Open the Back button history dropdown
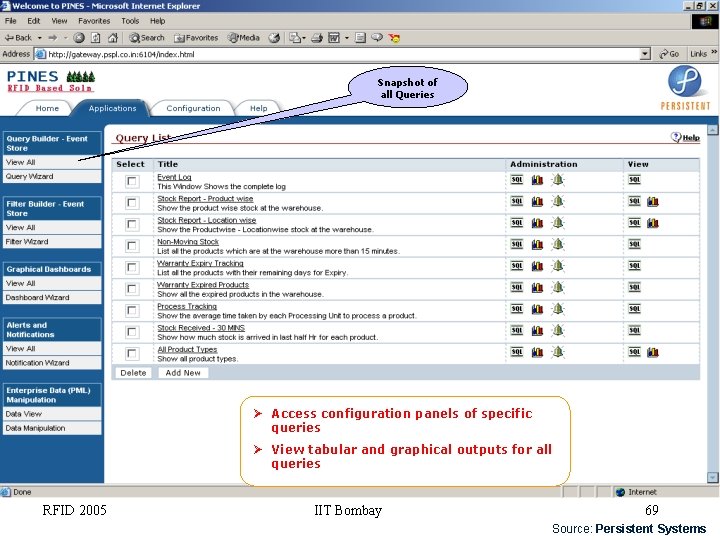 pos(39,38)
